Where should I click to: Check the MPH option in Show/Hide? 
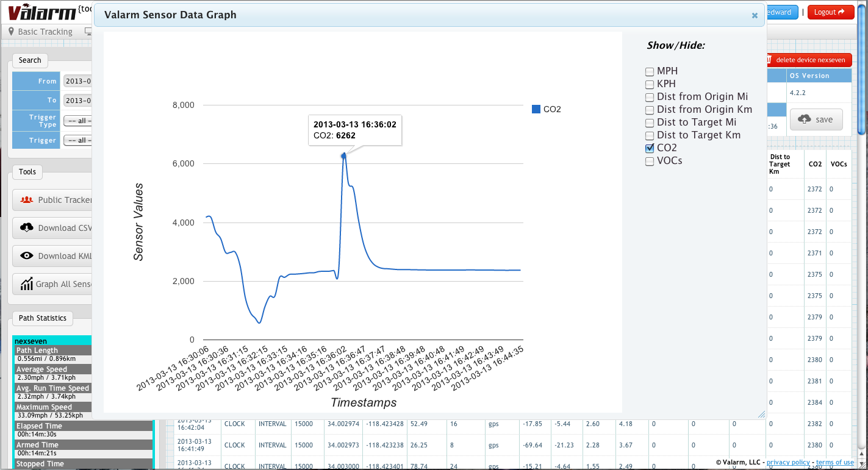click(x=649, y=71)
